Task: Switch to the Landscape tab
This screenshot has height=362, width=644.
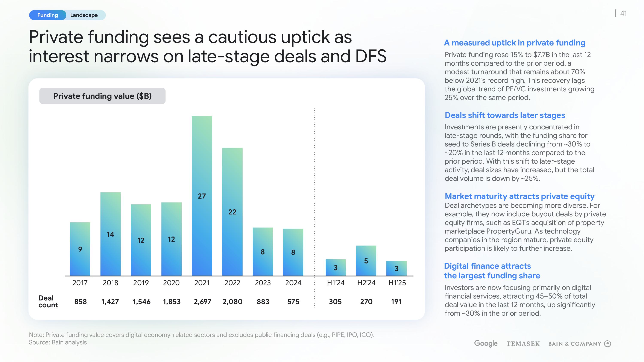Action: [x=84, y=15]
